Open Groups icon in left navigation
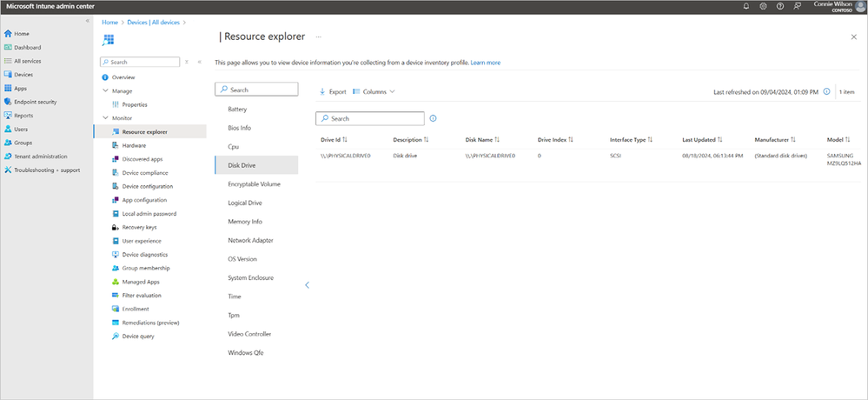868x400 pixels. (8, 143)
